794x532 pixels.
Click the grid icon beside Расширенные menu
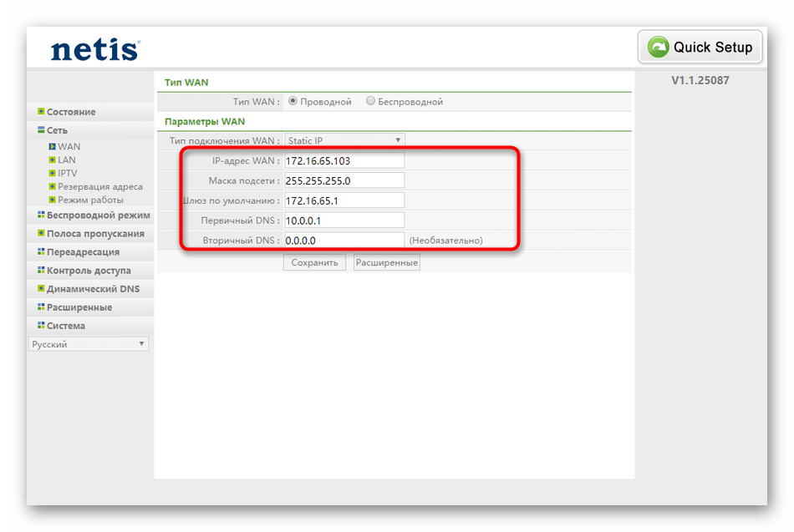point(41,307)
